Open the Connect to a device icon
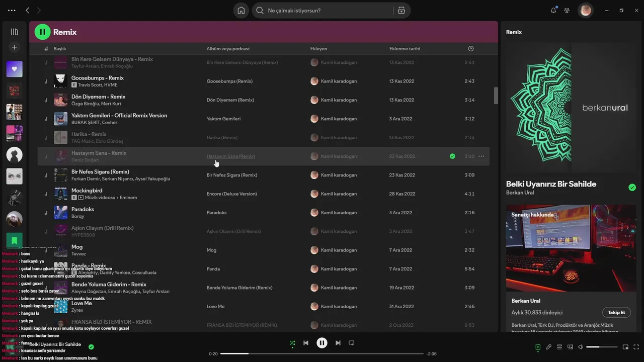 (x=570, y=347)
